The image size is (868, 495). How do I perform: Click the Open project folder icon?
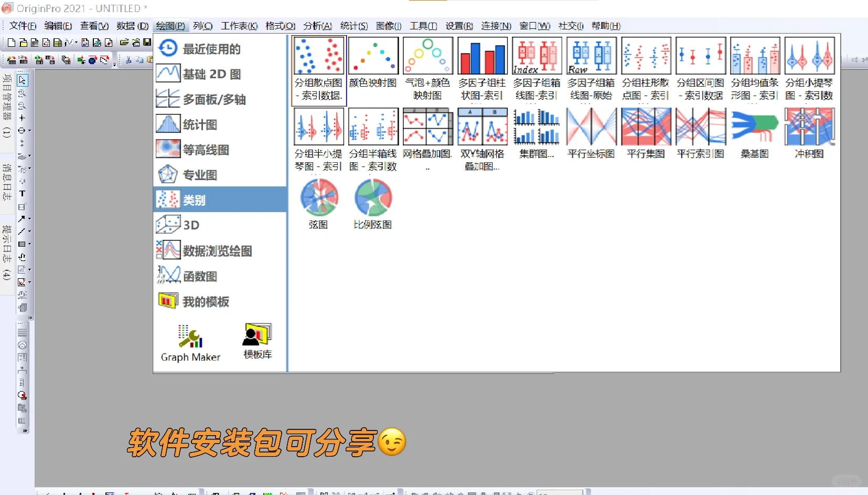pos(124,43)
